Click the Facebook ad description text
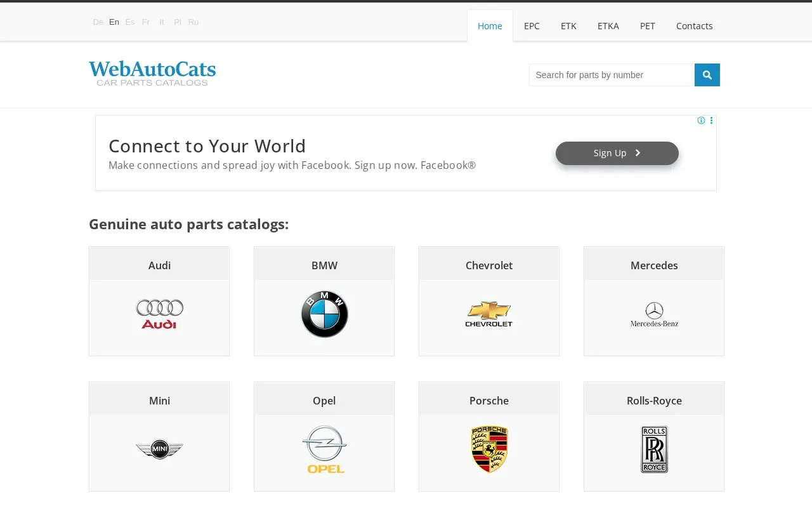This screenshot has width=812, height=508. click(x=292, y=165)
